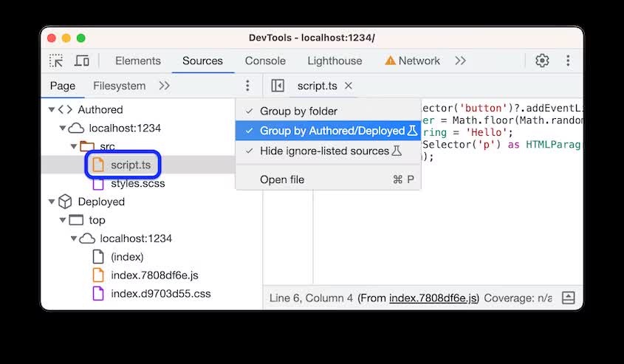Viewport: 624px width, 364px height.
Task: Collapse the Deployed tree section
Action: 51,202
